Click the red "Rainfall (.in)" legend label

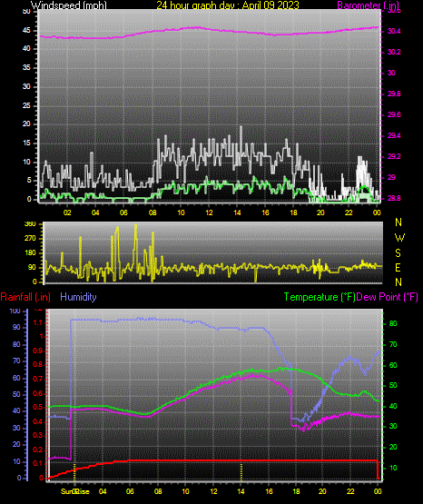pos(25,297)
